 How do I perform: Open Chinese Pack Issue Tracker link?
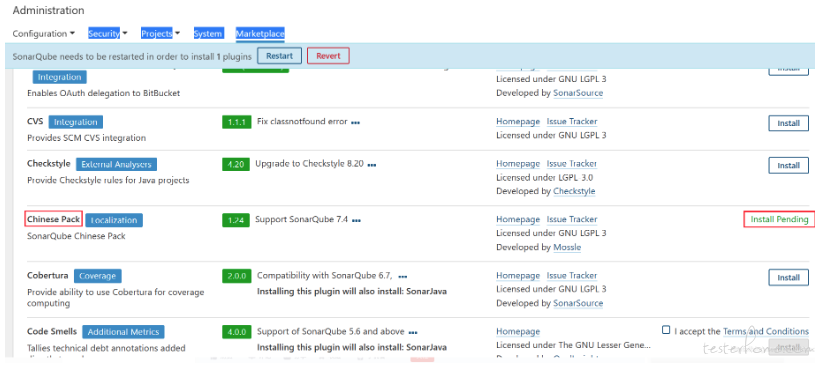(x=572, y=219)
